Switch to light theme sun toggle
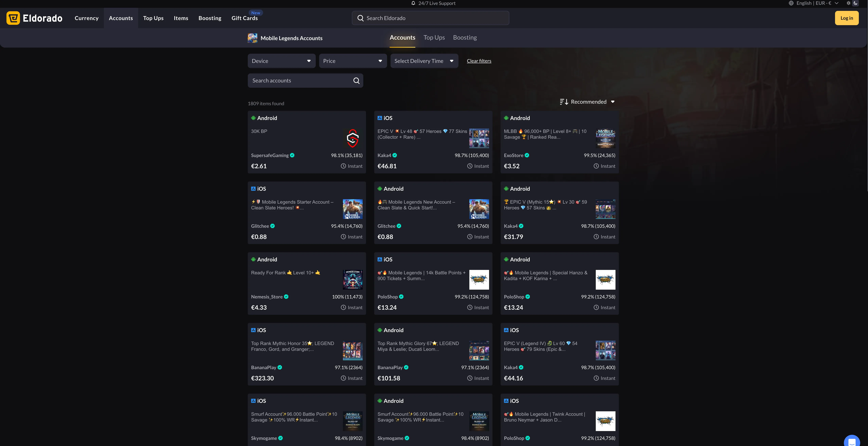This screenshot has width=868, height=446. [848, 3]
